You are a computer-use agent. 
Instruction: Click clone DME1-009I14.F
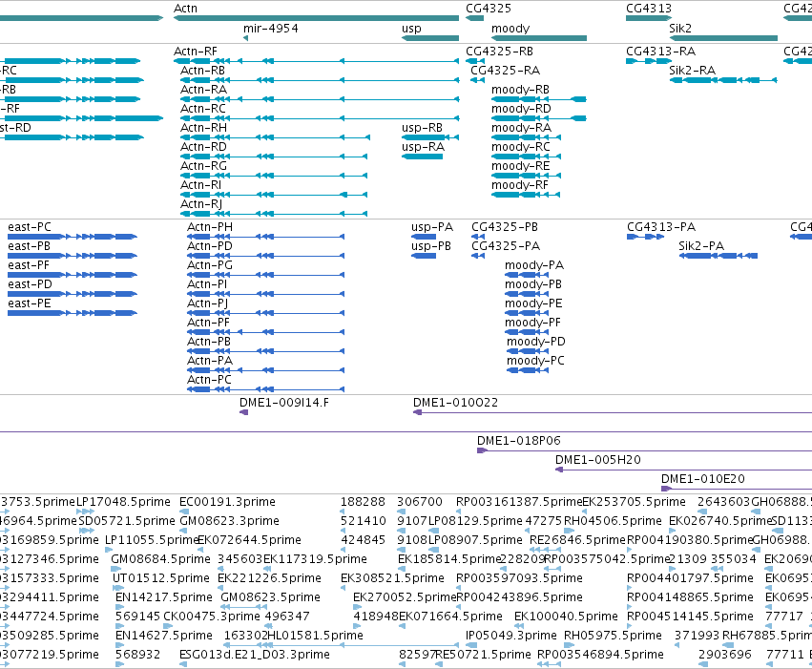coord(284,403)
